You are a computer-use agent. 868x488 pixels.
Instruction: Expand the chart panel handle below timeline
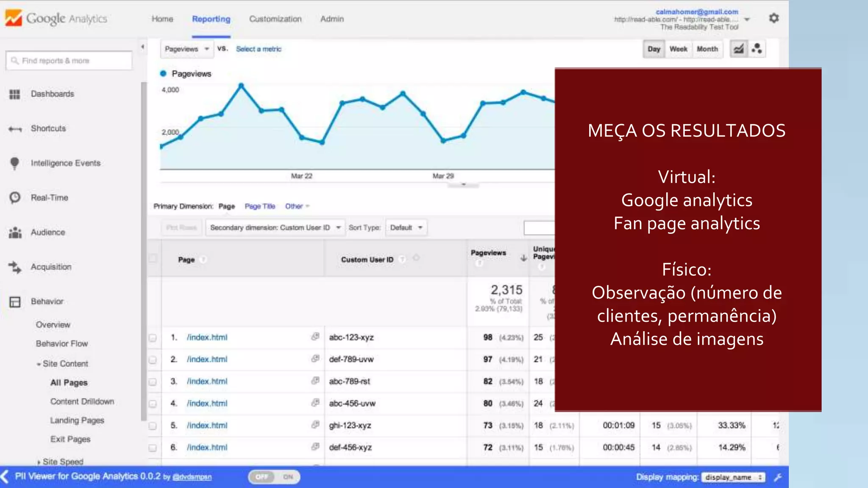(463, 185)
